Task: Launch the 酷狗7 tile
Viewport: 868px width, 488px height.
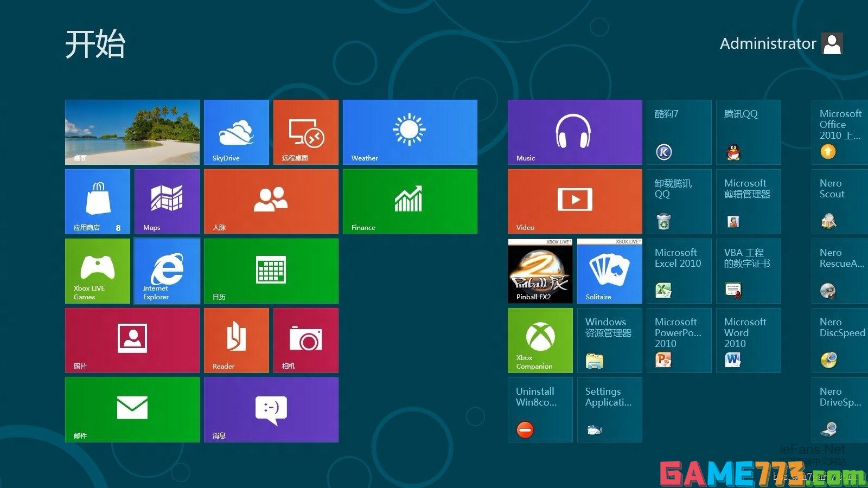Action: [679, 132]
